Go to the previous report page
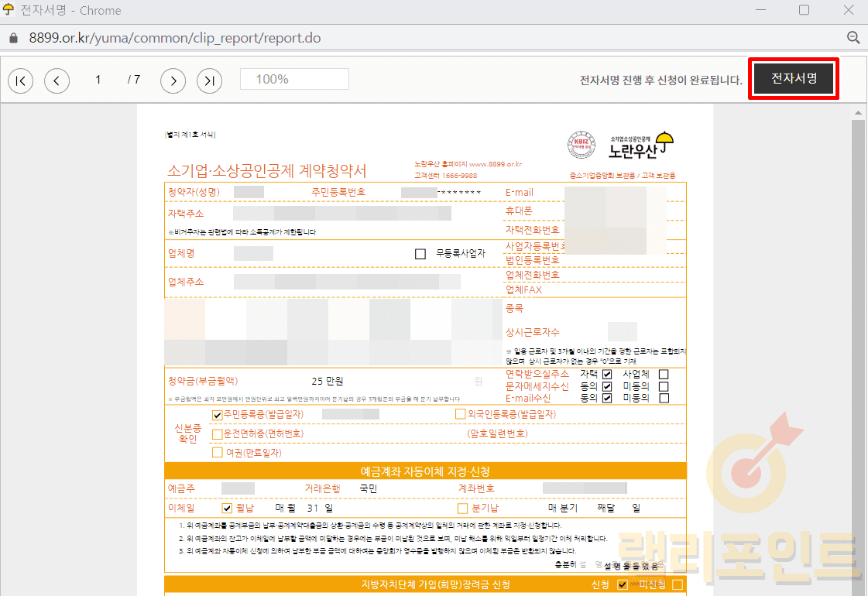Screen dimensions: 868x596 tap(57, 80)
